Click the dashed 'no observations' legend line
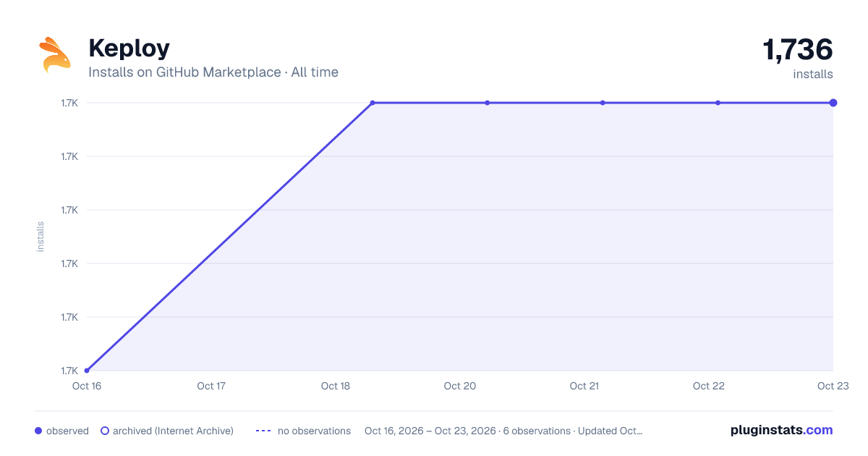Viewport: 868px width, 456px height. click(x=263, y=431)
